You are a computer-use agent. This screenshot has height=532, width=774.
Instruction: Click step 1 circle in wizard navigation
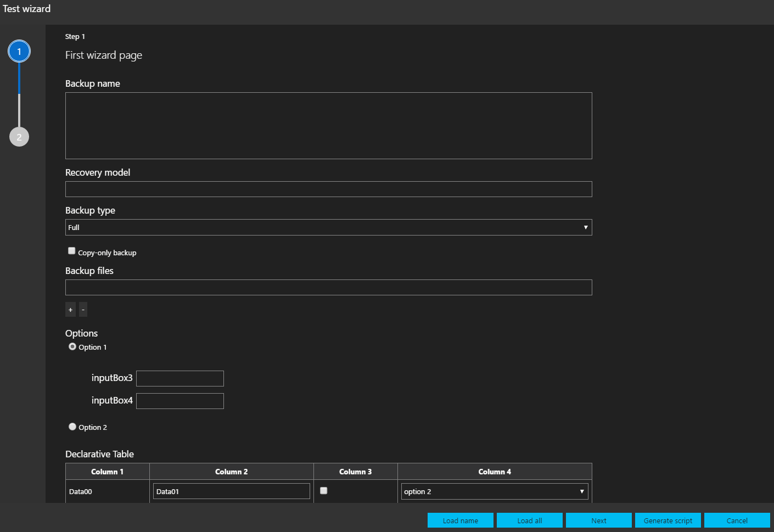click(x=19, y=52)
